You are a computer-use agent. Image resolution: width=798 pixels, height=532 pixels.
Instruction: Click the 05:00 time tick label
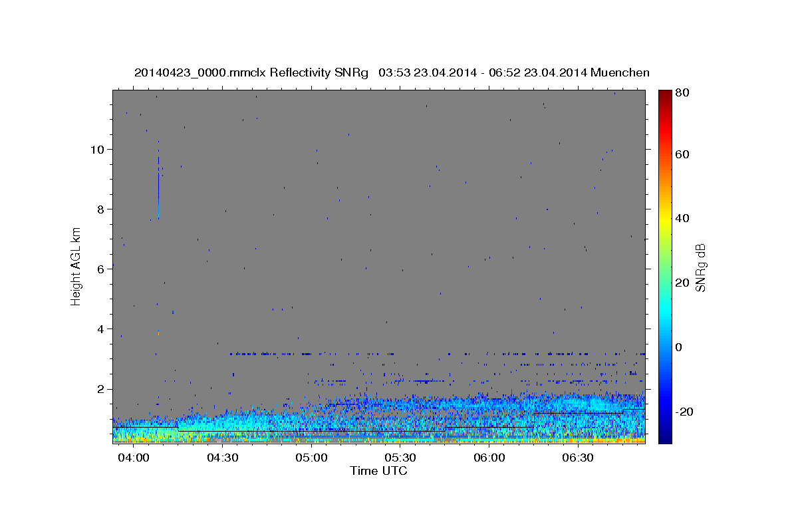311,459
